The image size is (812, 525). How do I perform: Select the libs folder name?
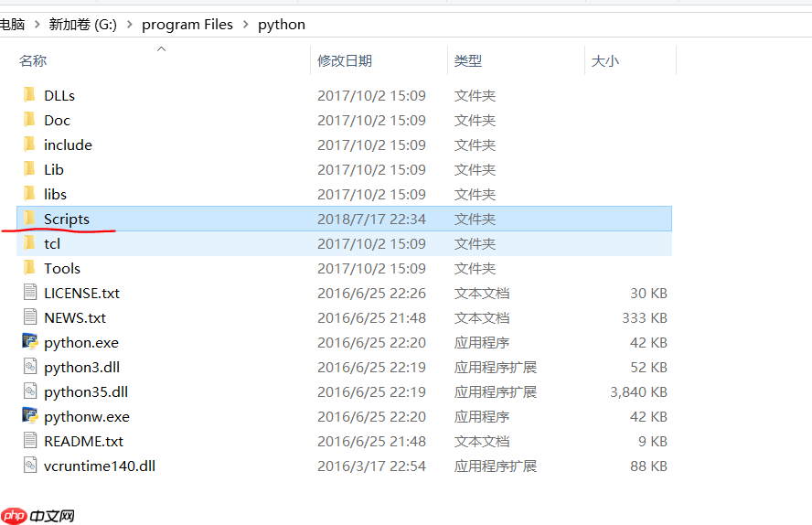pos(56,195)
